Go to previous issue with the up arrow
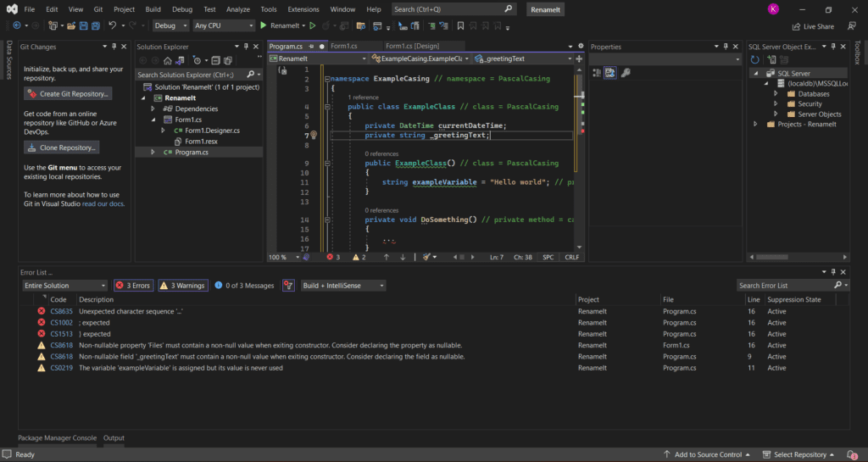The image size is (868, 462). 387,258
